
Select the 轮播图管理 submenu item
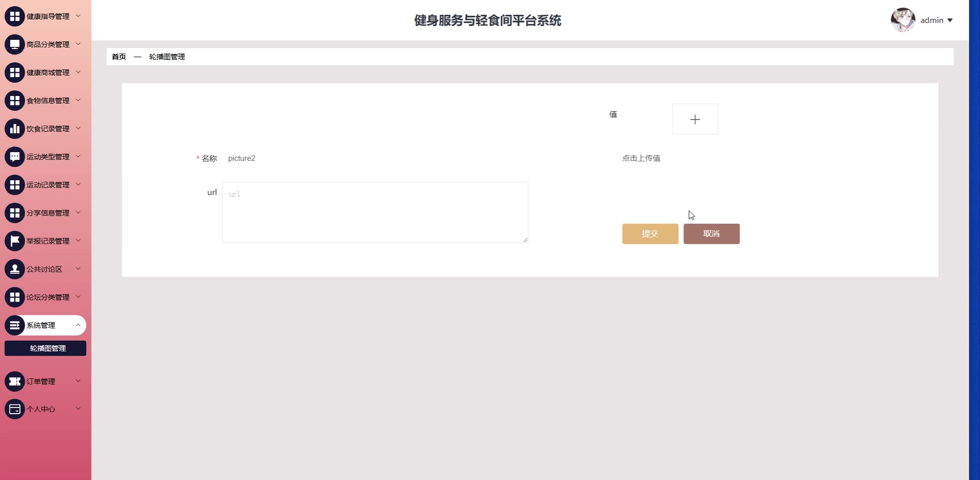point(45,348)
